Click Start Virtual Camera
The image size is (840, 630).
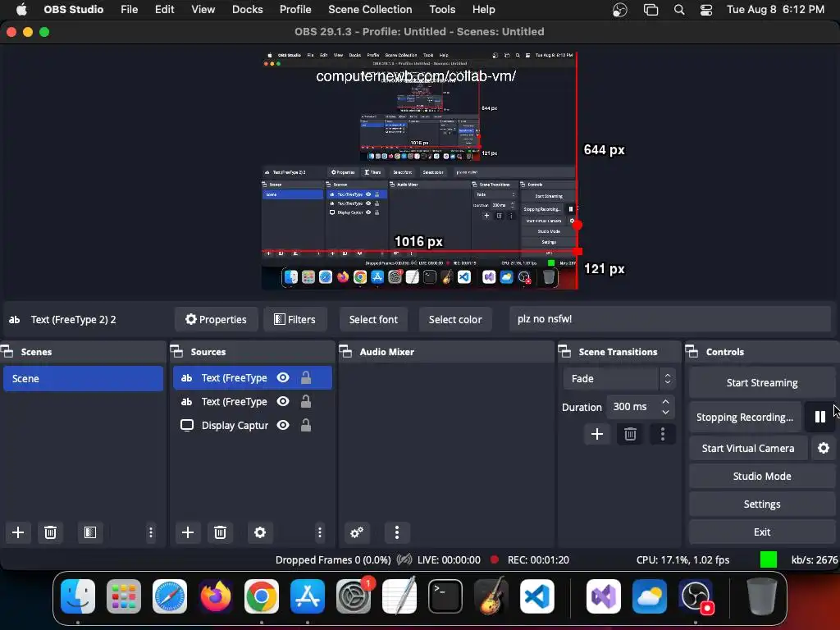click(x=748, y=448)
